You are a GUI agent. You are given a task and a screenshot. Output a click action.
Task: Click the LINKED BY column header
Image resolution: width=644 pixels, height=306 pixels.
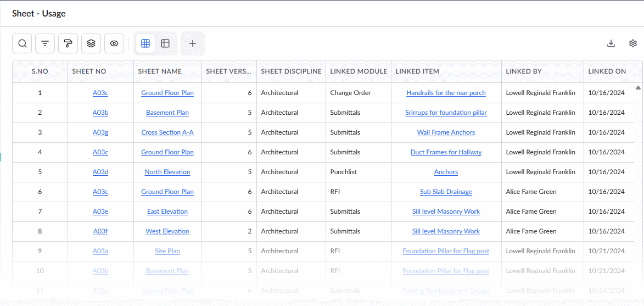542,71
